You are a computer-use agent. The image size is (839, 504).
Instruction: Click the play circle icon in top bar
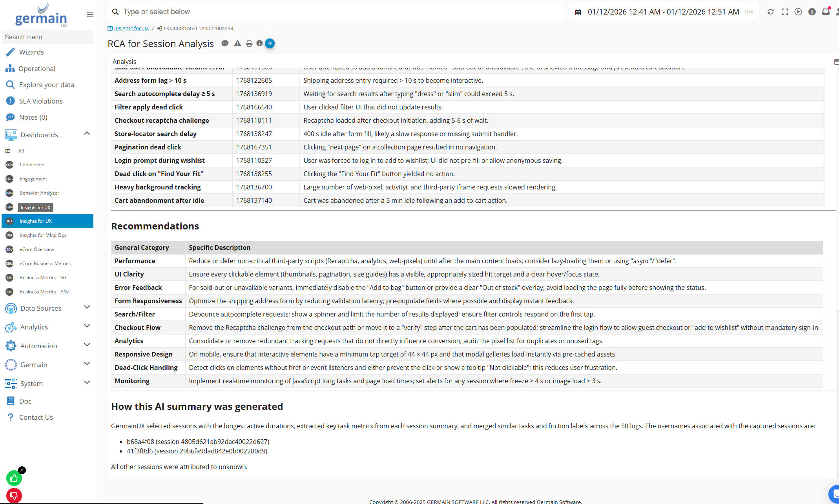pyautogui.click(x=798, y=12)
